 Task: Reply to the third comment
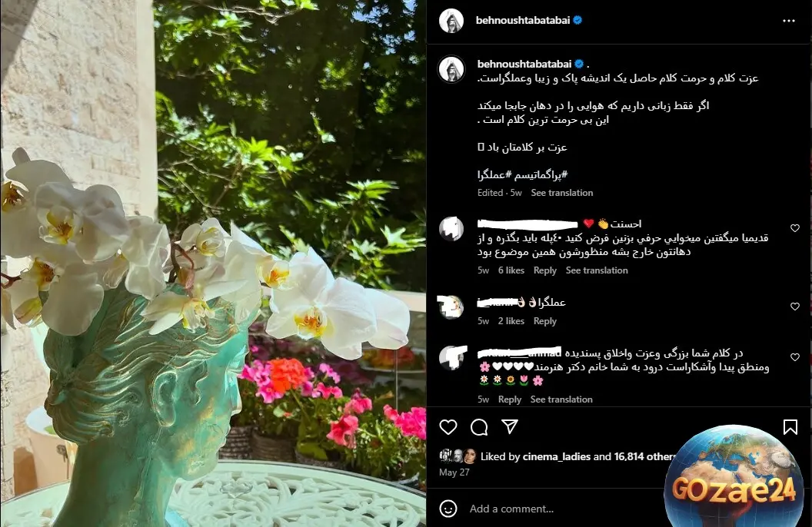pyautogui.click(x=510, y=399)
